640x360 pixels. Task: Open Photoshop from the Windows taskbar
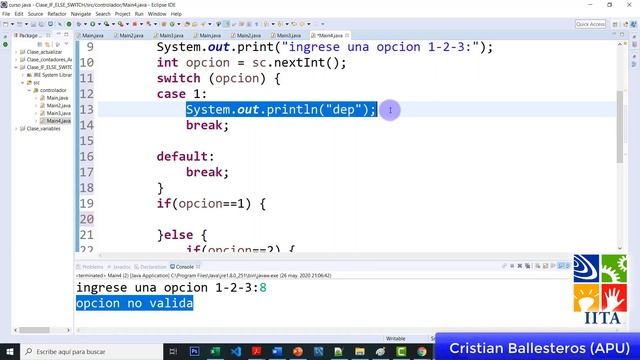(194, 351)
